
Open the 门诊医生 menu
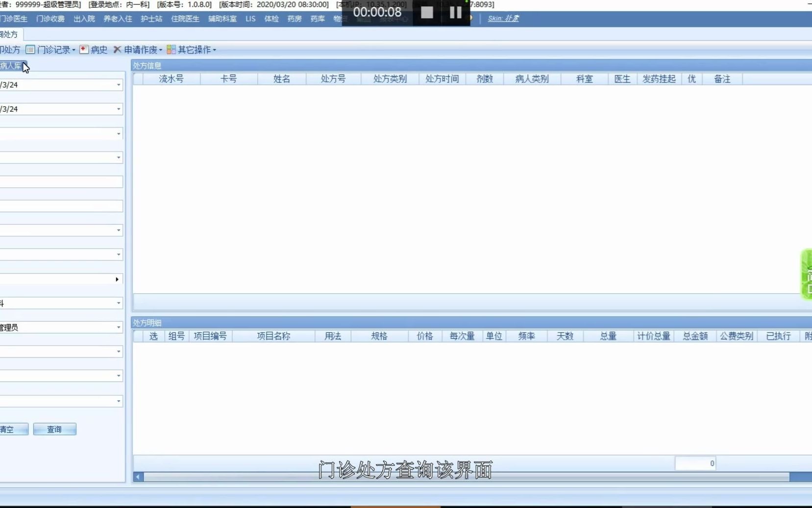tap(14, 19)
